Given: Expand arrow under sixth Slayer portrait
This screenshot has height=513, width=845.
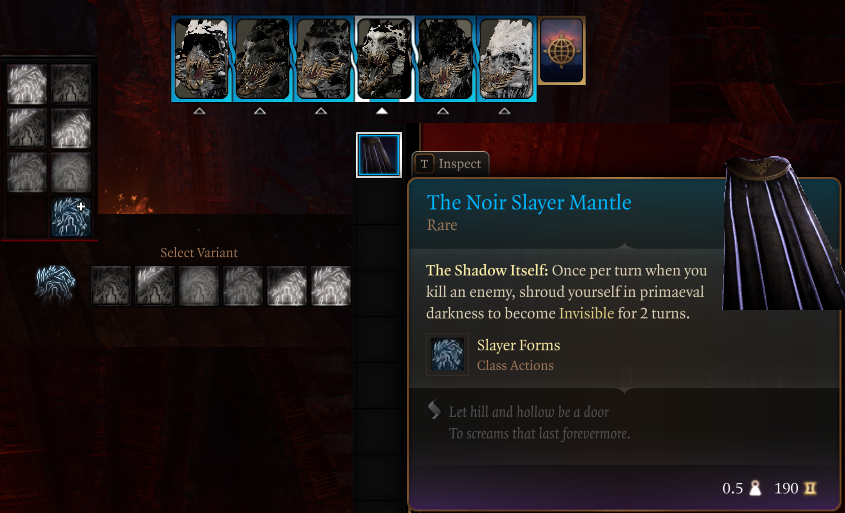Looking at the screenshot, I should coord(504,111).
